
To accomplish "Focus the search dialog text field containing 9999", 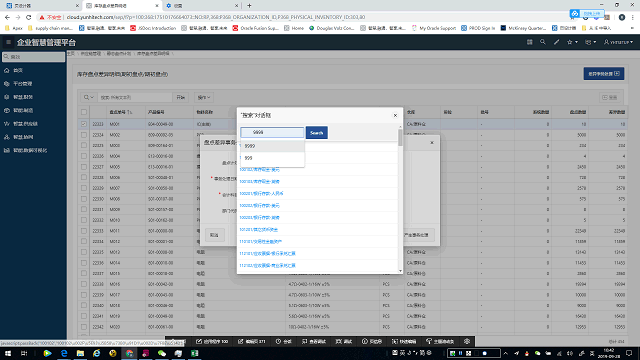I will (x=272, y=132).
